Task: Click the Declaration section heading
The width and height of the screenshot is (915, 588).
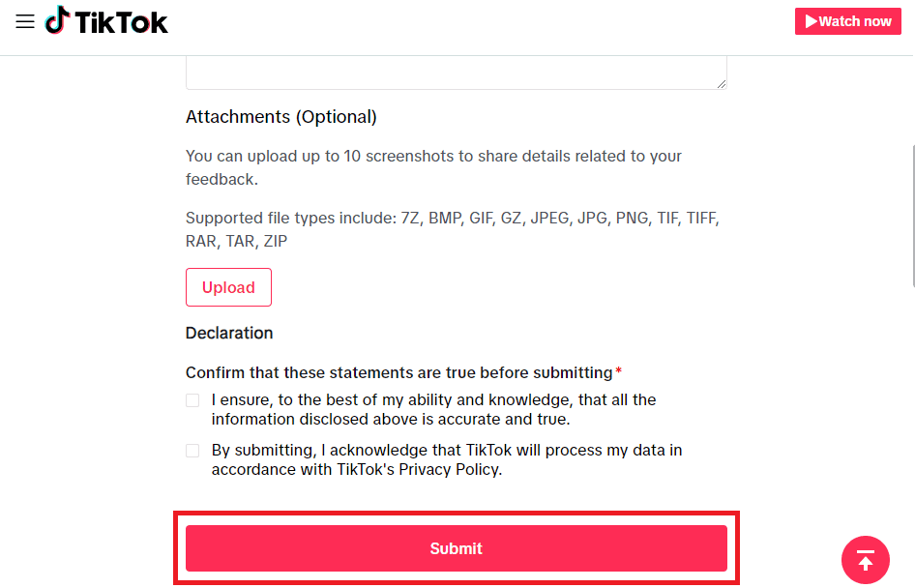Action: (x=229, y=333)
